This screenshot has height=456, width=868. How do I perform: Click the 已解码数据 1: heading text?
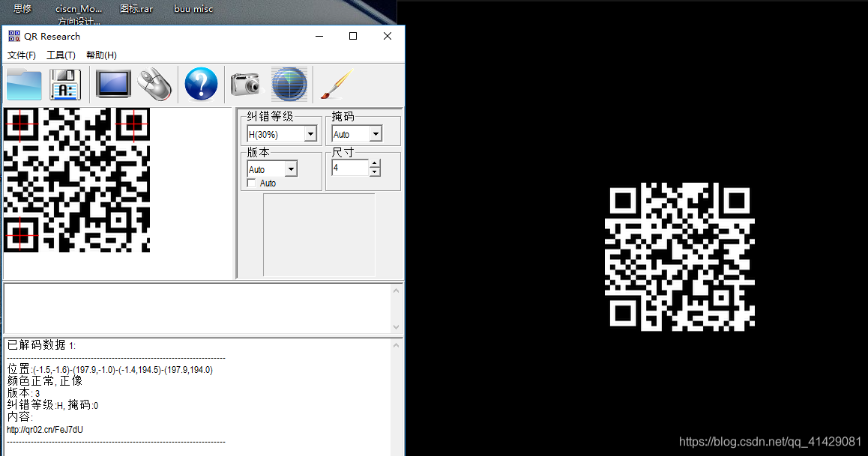pos(41,345)
